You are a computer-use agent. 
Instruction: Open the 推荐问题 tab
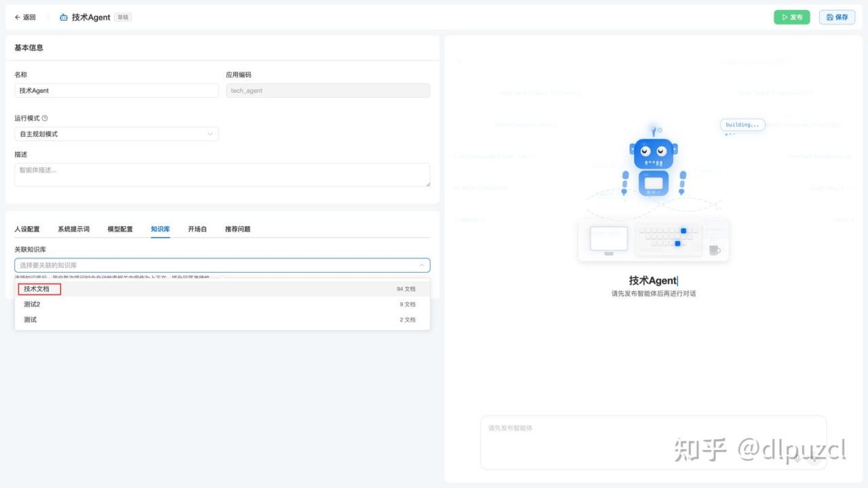click(x=237, y=229)
